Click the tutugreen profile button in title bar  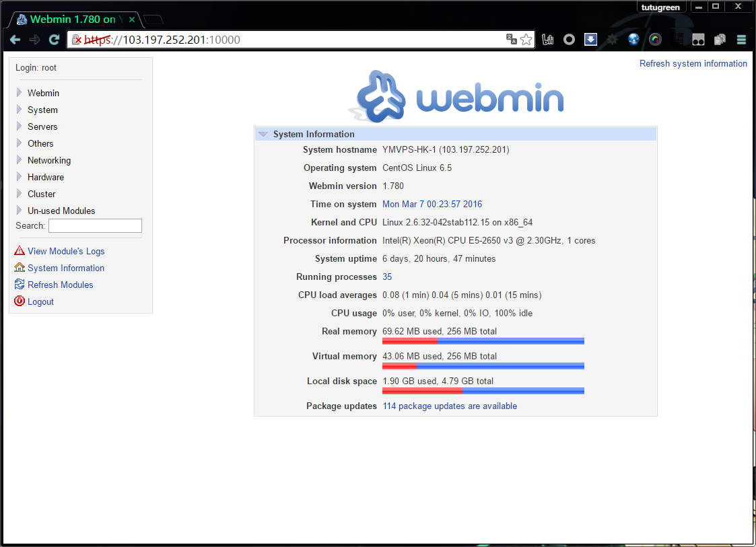tap(660, 7)
